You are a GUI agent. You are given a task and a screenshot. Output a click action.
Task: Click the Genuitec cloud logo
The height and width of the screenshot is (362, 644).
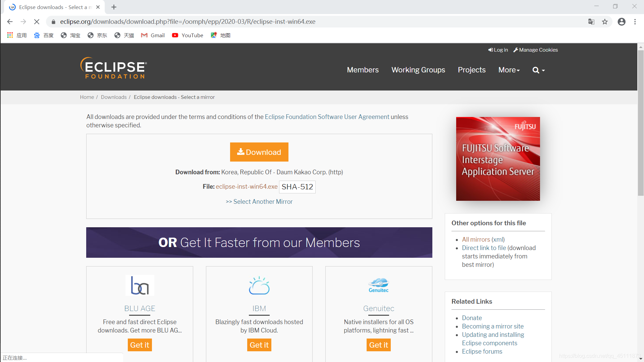[378, 285]
